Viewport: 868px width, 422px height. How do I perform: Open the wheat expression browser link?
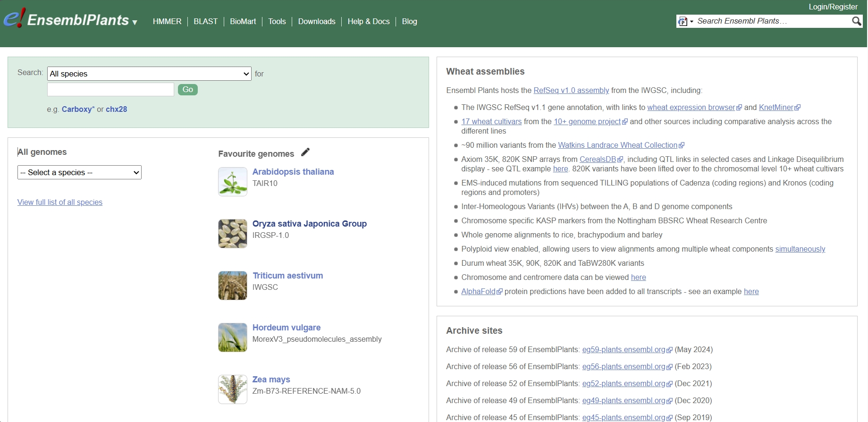click(x=691, y=107)
